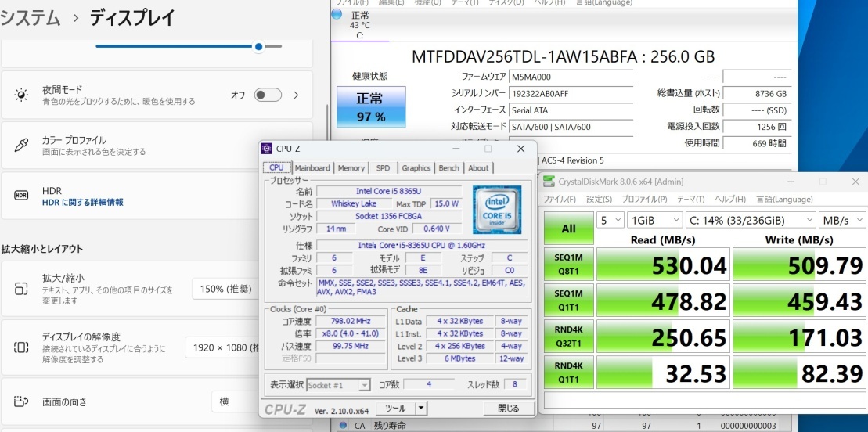
Task: Click the 530.04 read result value
Action: click(662, 265)
